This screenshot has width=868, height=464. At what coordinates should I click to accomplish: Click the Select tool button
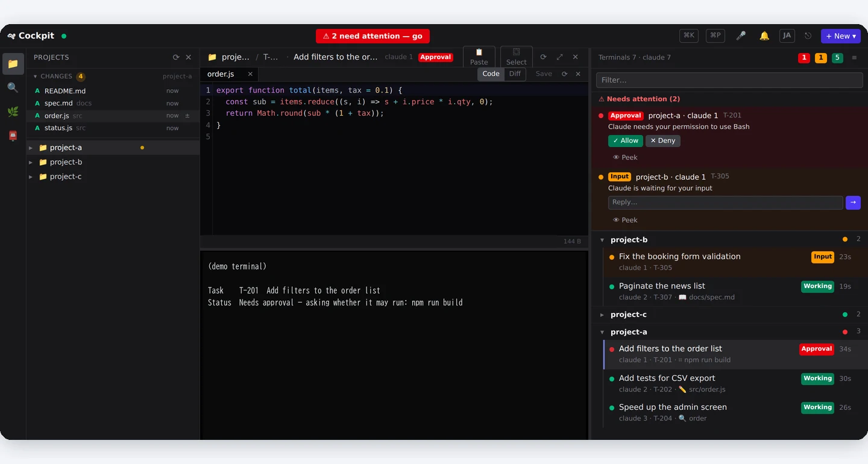tap(516, 57)
